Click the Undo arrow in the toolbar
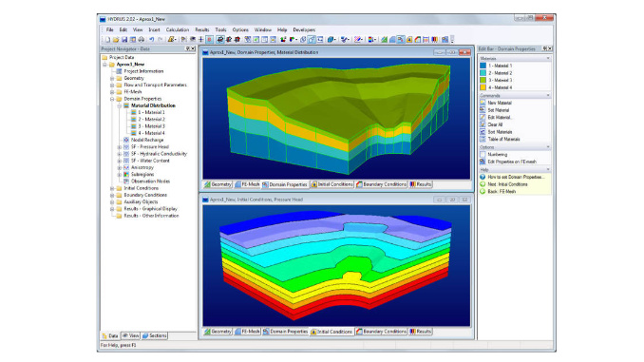The image size is (644, 362). coord(152,40)
